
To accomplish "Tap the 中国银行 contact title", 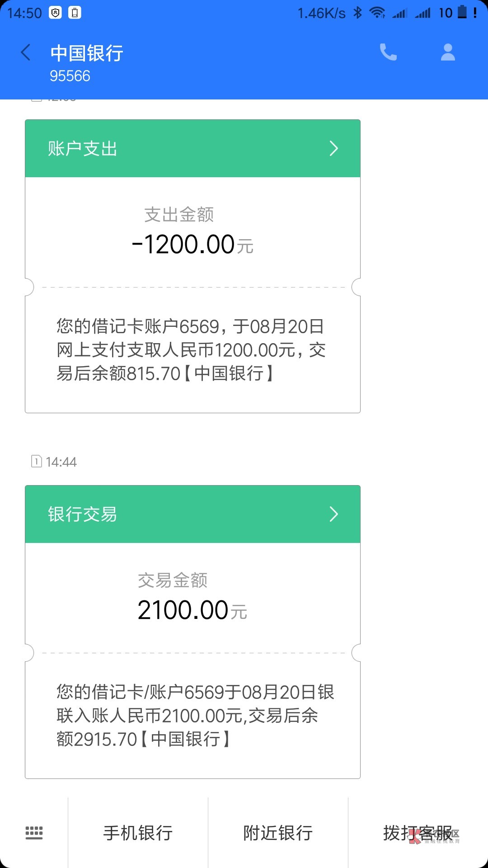I will (87, 53).
